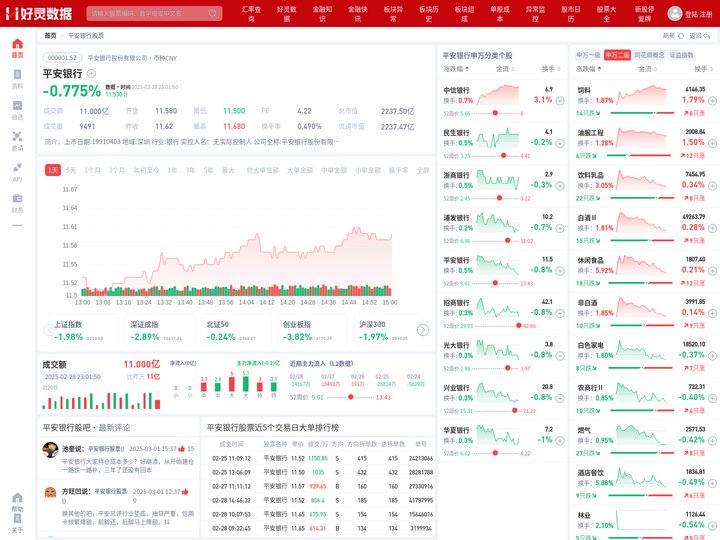Click the 刷新 refresh icon
This screenshot has width=720, height=540.
click(681, 35)
